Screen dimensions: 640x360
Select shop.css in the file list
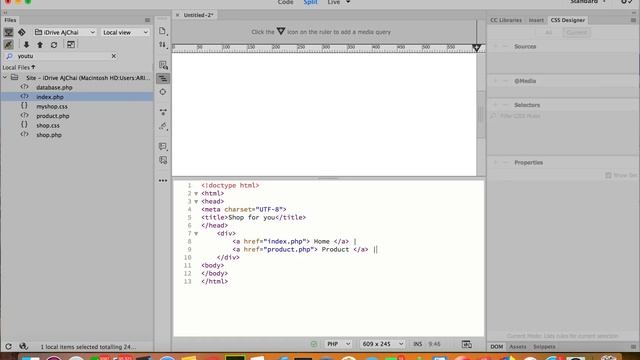click(48, 125)
